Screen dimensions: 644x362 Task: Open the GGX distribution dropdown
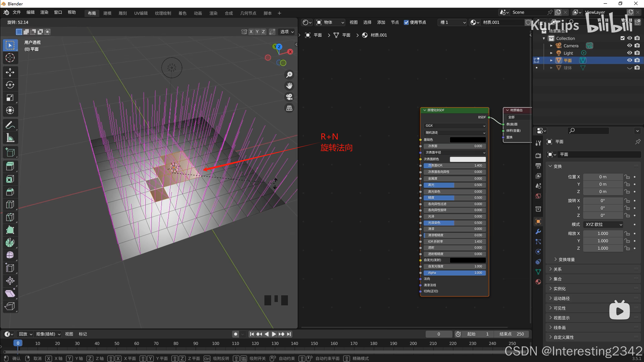coord(454,125)
